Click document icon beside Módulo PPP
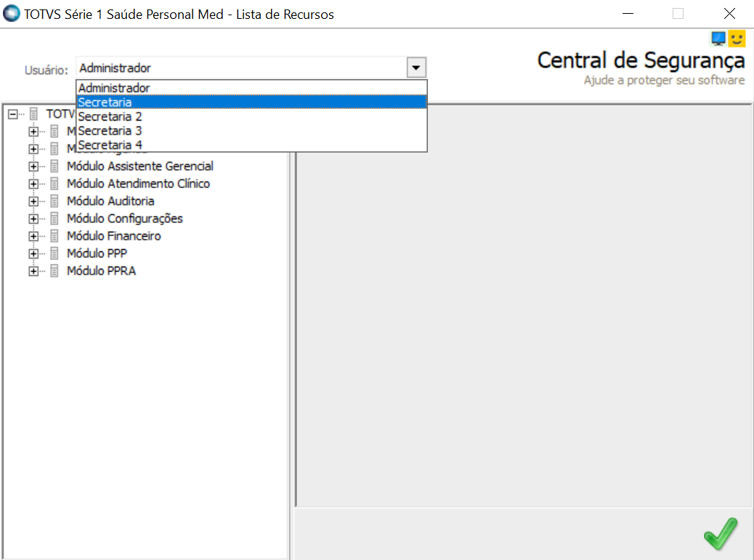The image size is (754, 560). (x=54, y=253)
